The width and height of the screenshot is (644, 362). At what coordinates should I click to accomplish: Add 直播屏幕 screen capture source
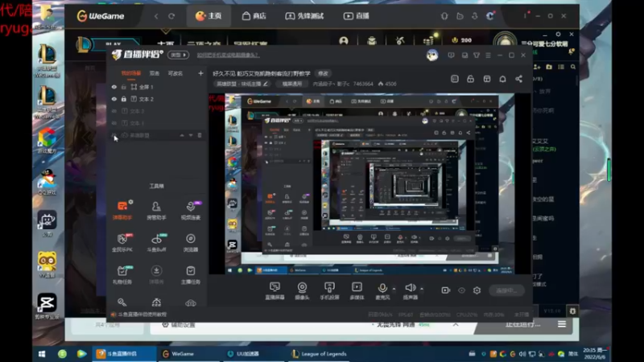coord(275,290)
